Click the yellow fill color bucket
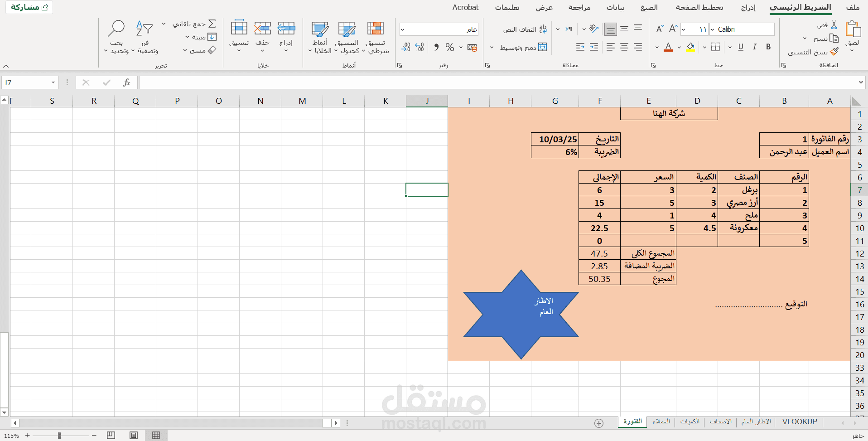This screenshot has width=868, height=441. click(690, 47)
